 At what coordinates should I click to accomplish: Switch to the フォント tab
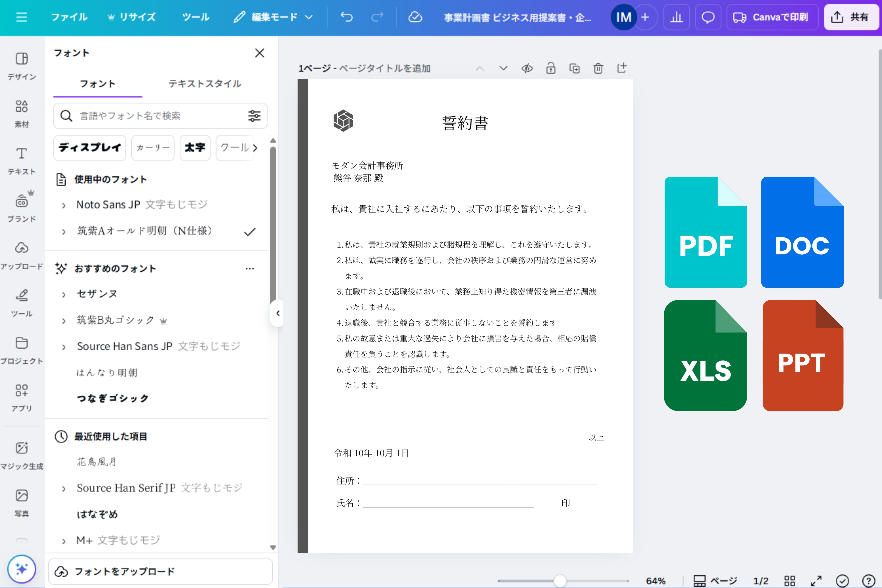point(98,84)
